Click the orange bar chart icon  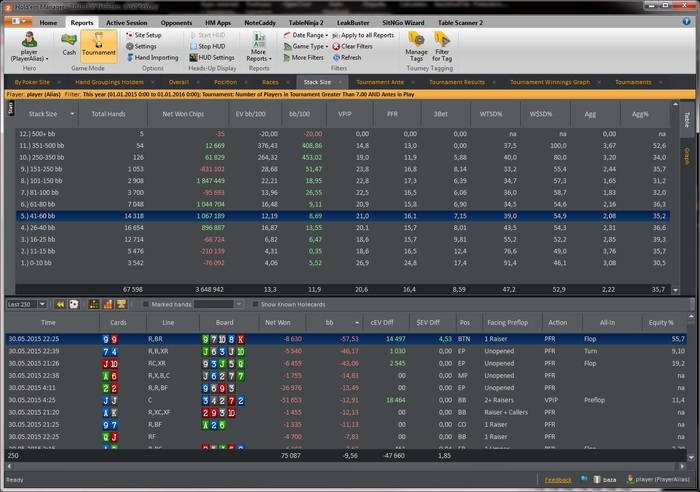108,304
